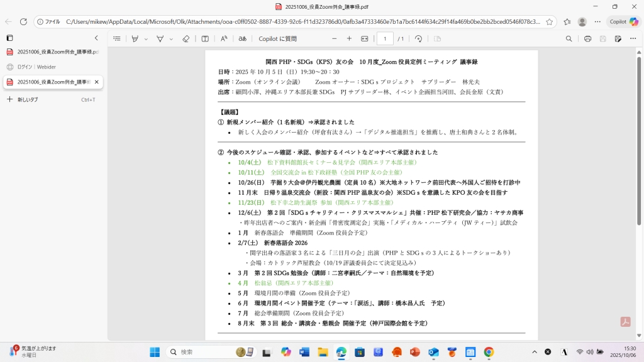Click the Read aloud icon
Viewport: 644px width, 362px height.
(223, 38)
